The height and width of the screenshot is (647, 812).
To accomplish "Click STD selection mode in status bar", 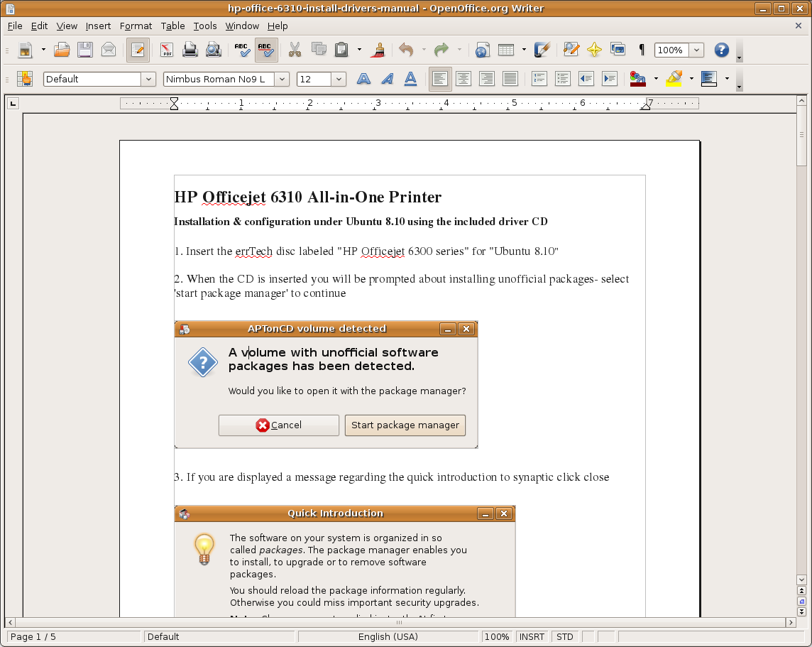I will (565, 636).
